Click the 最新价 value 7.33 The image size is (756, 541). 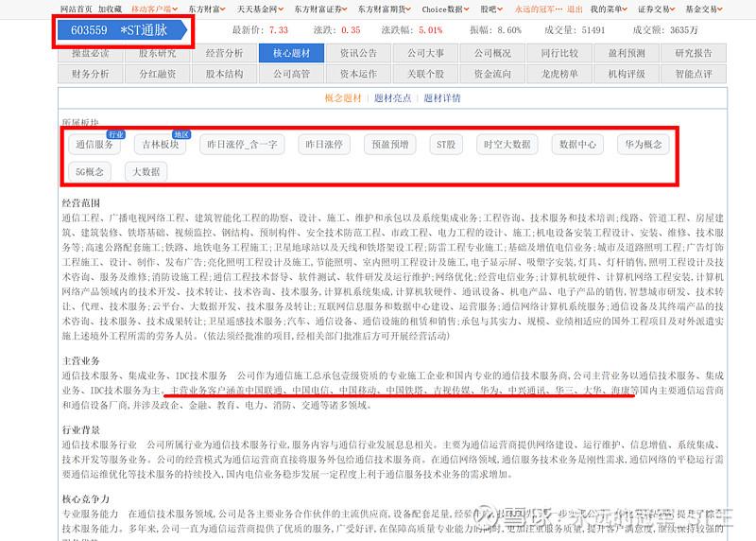[x=279, y=30]
